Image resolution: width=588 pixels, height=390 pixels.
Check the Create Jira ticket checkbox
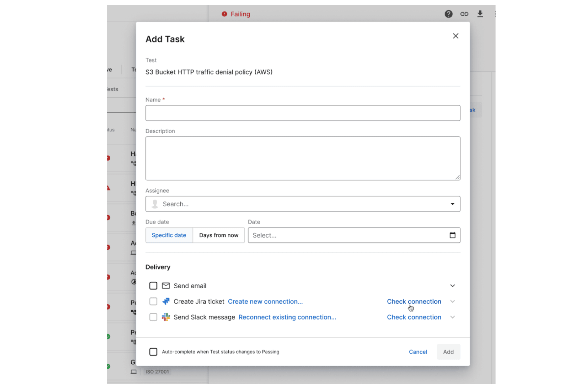(x=153, y=301)
